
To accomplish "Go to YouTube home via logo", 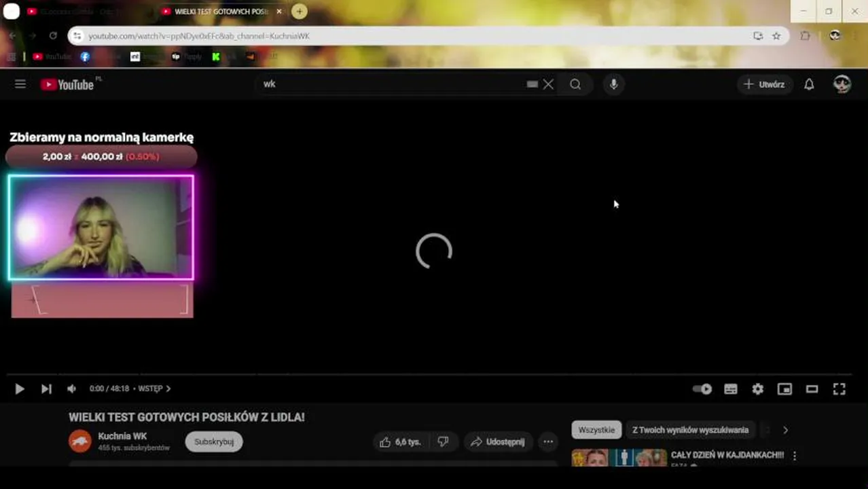I will point(67,84).
